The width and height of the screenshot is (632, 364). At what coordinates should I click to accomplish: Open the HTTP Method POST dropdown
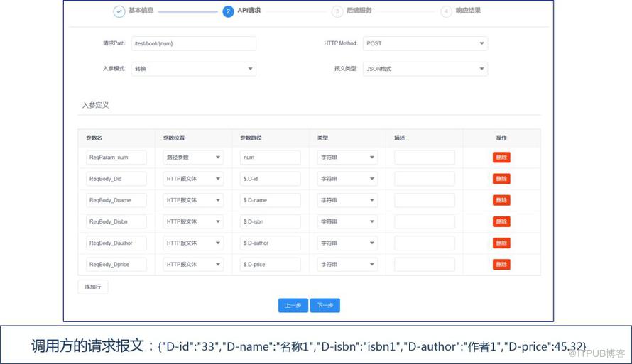point(425,43)
